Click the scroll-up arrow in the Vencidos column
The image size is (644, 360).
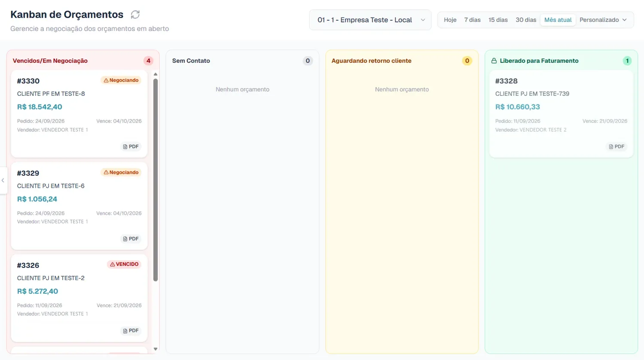[155, 74]
